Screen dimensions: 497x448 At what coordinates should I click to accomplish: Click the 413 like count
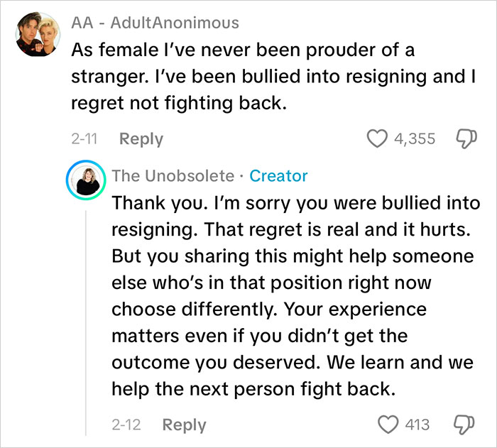pyautogui.click(x=417, y=425)
